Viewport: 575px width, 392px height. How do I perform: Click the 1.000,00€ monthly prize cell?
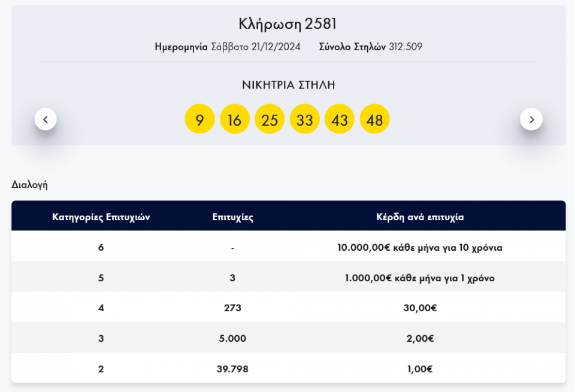(x=420, y=278)
